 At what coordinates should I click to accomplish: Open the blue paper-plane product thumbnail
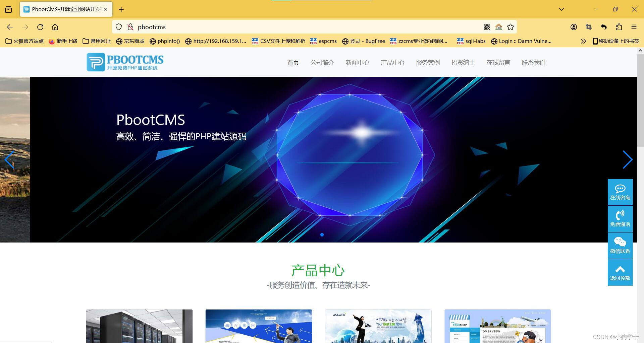coord(259,326)
